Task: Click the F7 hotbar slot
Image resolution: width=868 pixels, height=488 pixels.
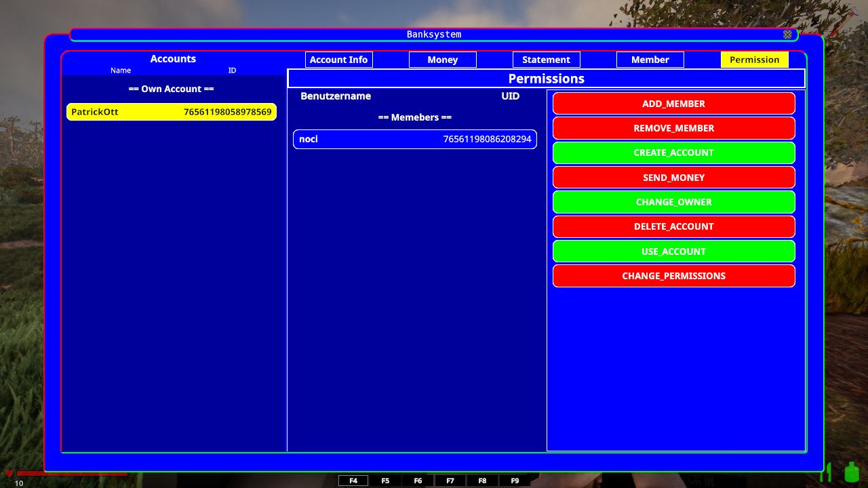Action: point(450,481)
